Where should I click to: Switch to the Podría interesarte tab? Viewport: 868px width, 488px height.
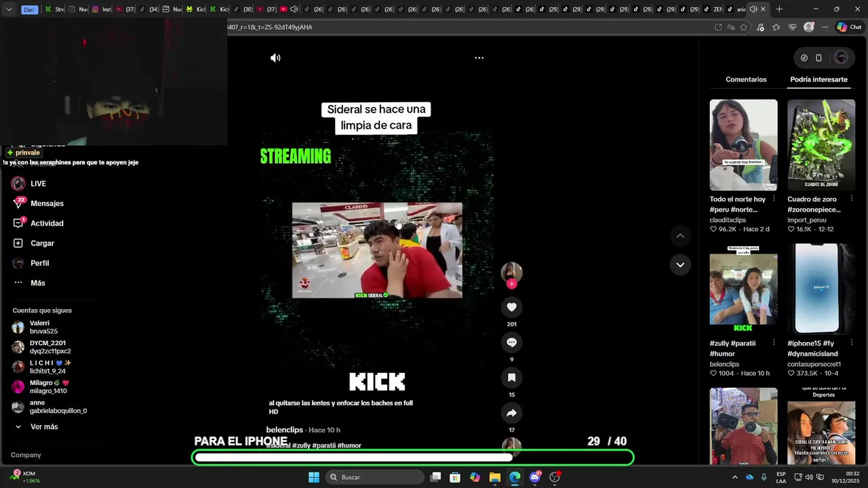pyautogui.click(x=818, y=79)
